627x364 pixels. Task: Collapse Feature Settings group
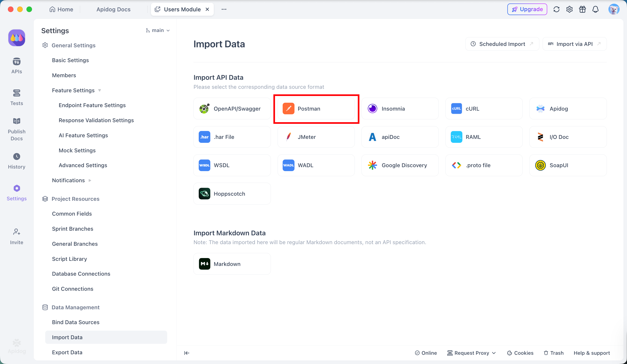coord(99,90)
